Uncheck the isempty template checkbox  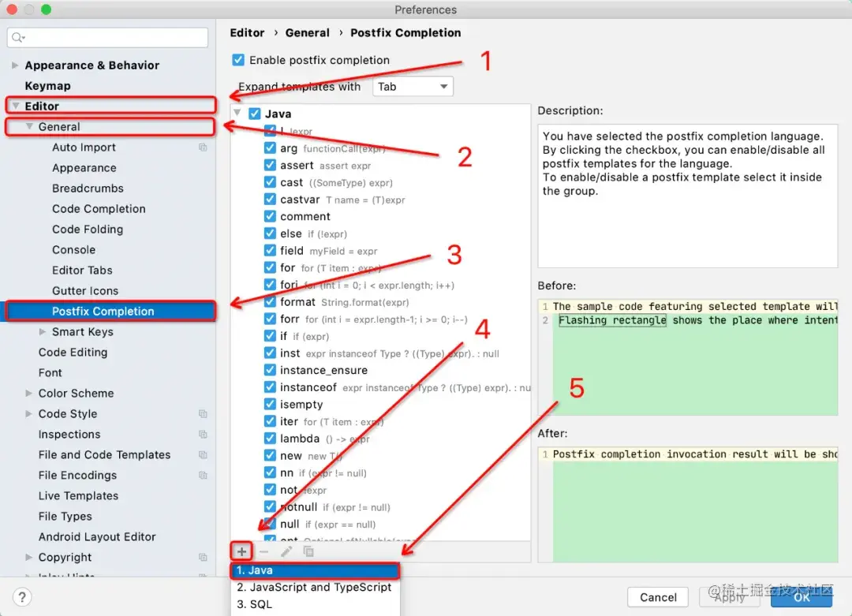click(270, 404)
